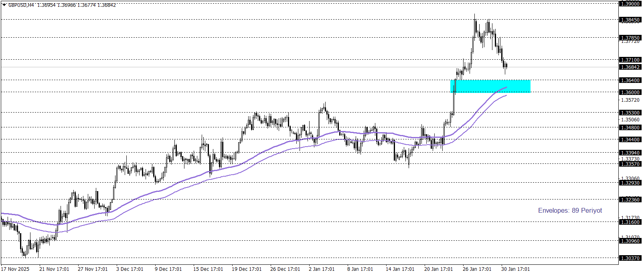Click the 1.31600 price level label

(x=630, y=222)
